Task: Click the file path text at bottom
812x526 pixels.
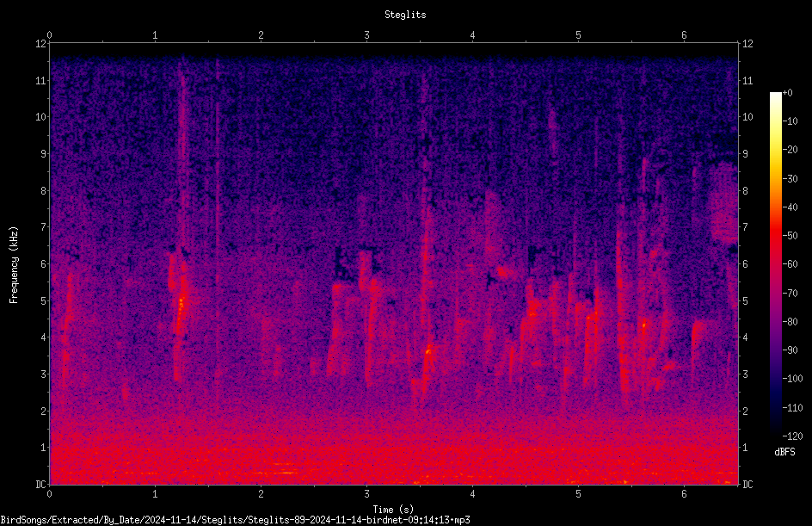Action: click(x=235, y=520)
